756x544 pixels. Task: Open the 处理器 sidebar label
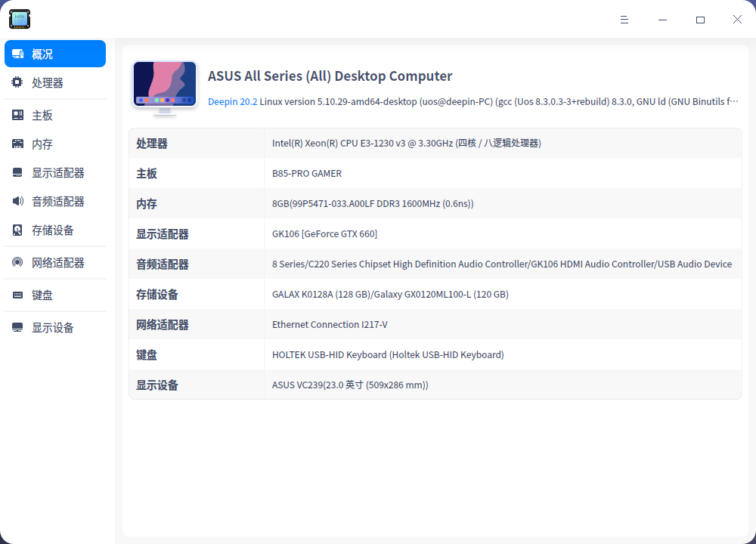tap(48, 83)
